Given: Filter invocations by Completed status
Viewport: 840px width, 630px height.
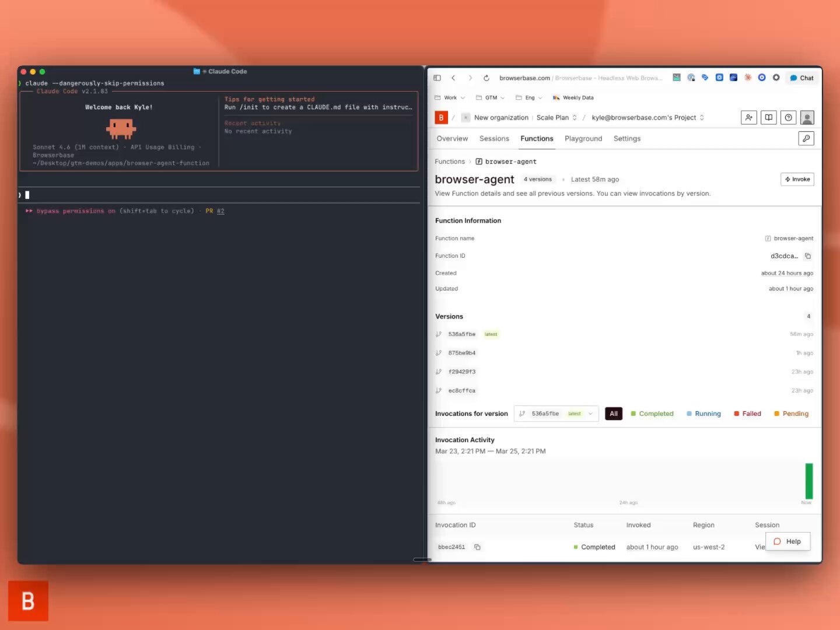Looking at the screenshot, I should 652,414.
